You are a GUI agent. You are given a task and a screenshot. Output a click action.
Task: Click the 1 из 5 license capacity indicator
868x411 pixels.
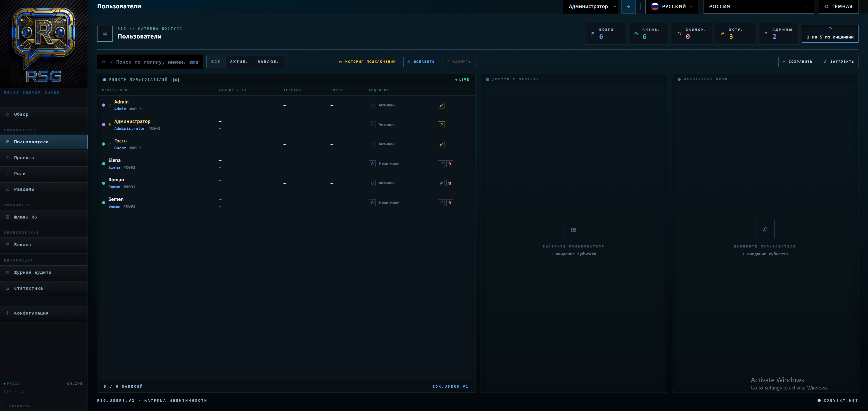coord(830,34)
